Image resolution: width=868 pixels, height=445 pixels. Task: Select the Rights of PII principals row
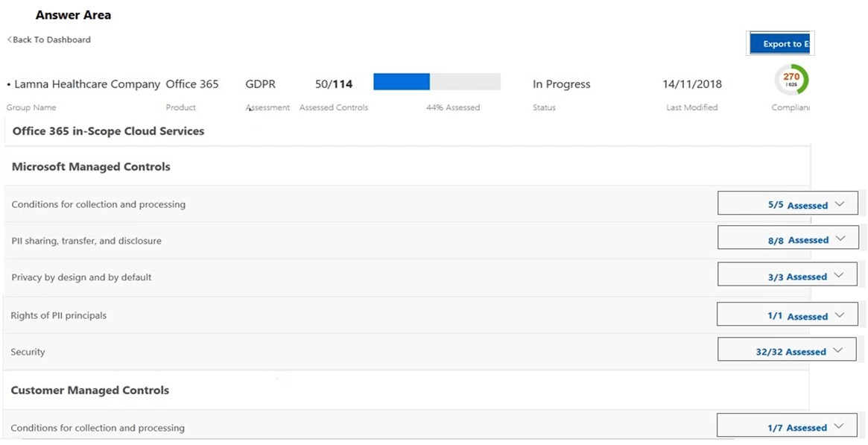click(407, 315)
